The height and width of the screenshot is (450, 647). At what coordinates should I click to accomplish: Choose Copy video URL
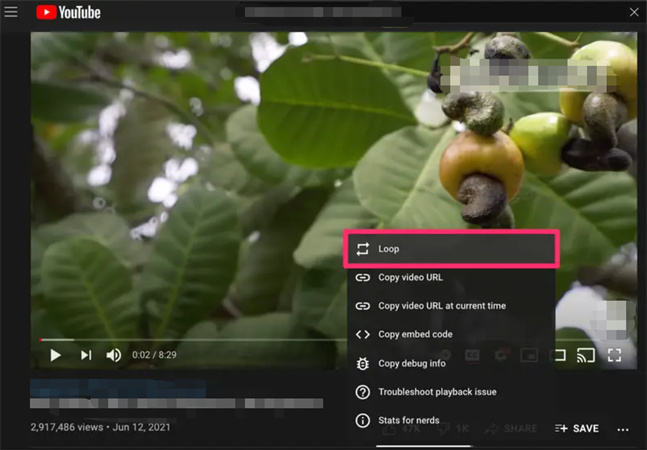coord(451,277)
